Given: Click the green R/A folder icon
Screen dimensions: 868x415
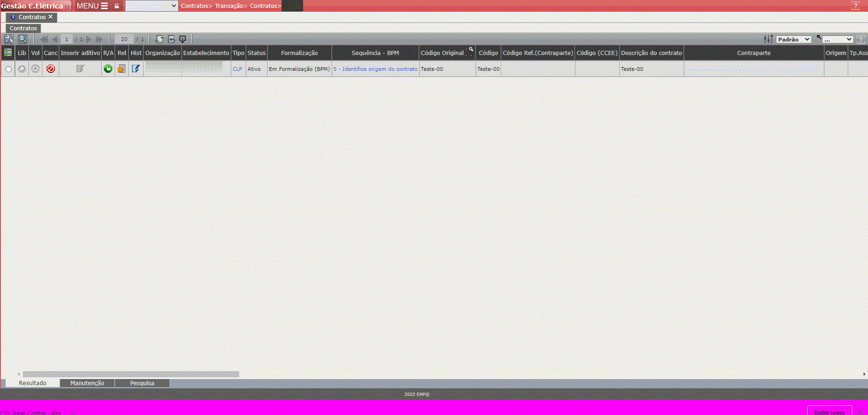Looking at the screenshot, I should click(x=108, y=69).
